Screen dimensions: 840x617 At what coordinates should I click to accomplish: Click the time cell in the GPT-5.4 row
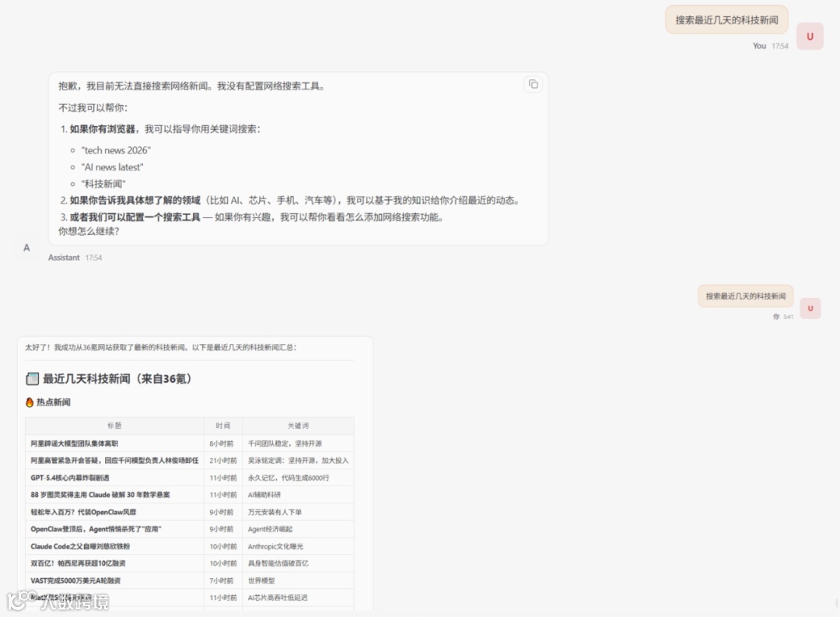[x=223, y=478]
